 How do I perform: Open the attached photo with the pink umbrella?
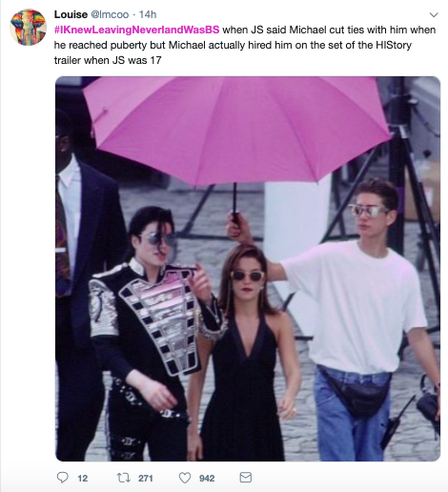pos(248,269)
